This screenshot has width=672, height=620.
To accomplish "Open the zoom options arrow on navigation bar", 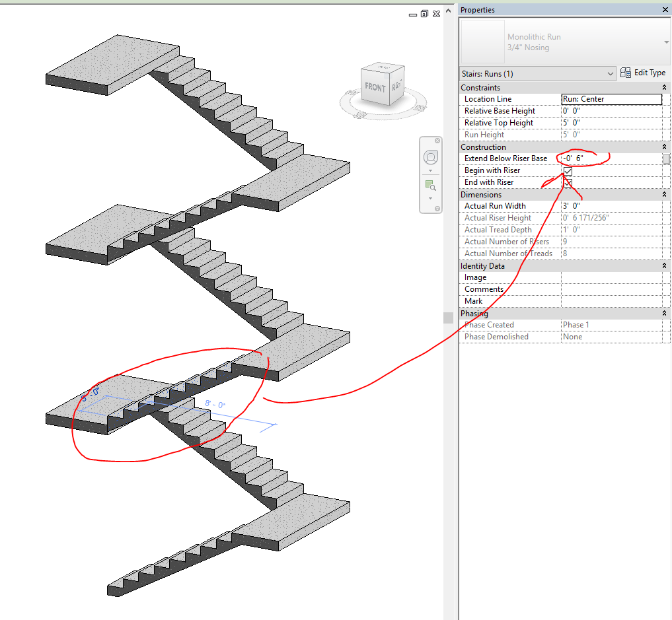I will pyautogui.click(x=431, y=199).
